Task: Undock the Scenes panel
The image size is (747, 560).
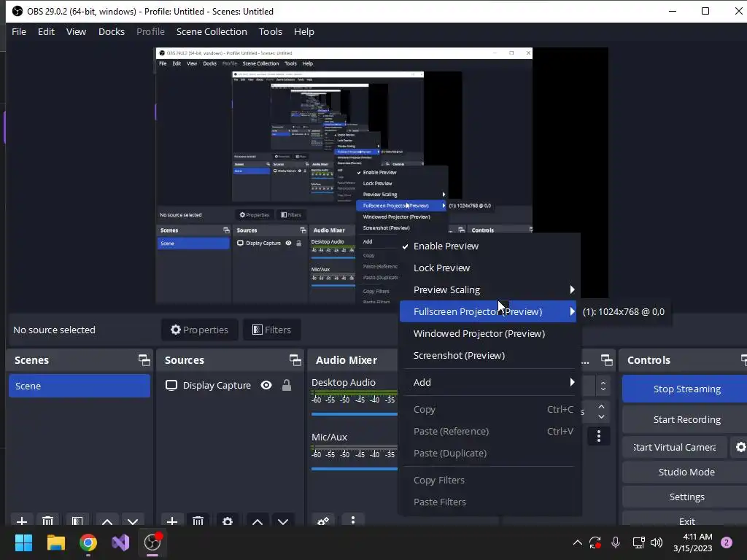Action: pos(144,360)
